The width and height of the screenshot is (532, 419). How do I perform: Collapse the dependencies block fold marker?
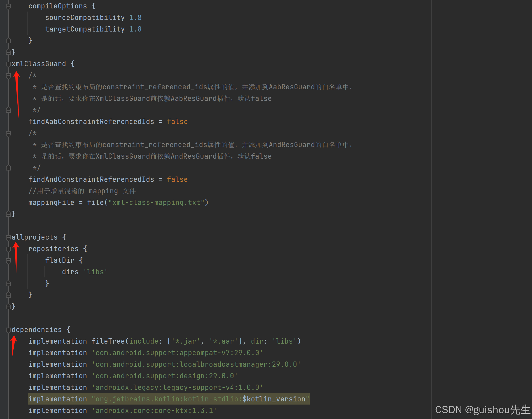(8, 330)
